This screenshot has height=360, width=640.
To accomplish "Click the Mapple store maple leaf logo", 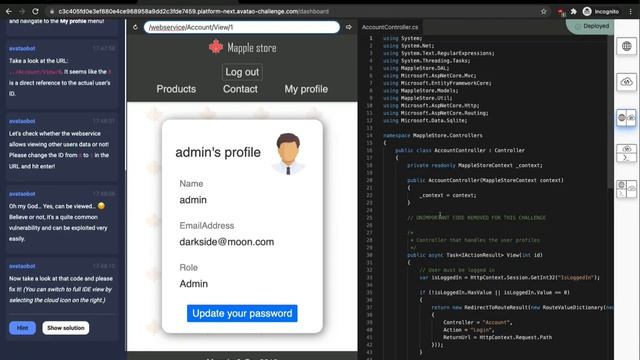I will tap(216, 47).
